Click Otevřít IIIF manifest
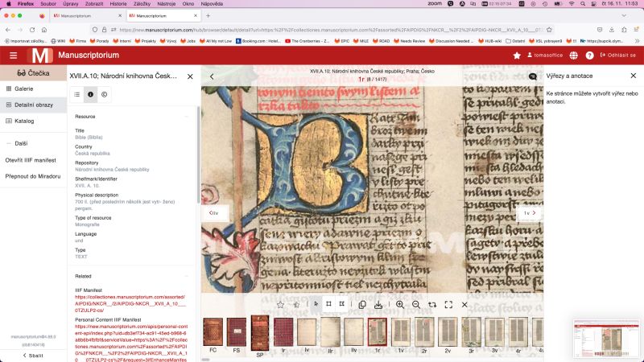The width and height of the screenshot is (644, 362). click(x=31, y=160)
